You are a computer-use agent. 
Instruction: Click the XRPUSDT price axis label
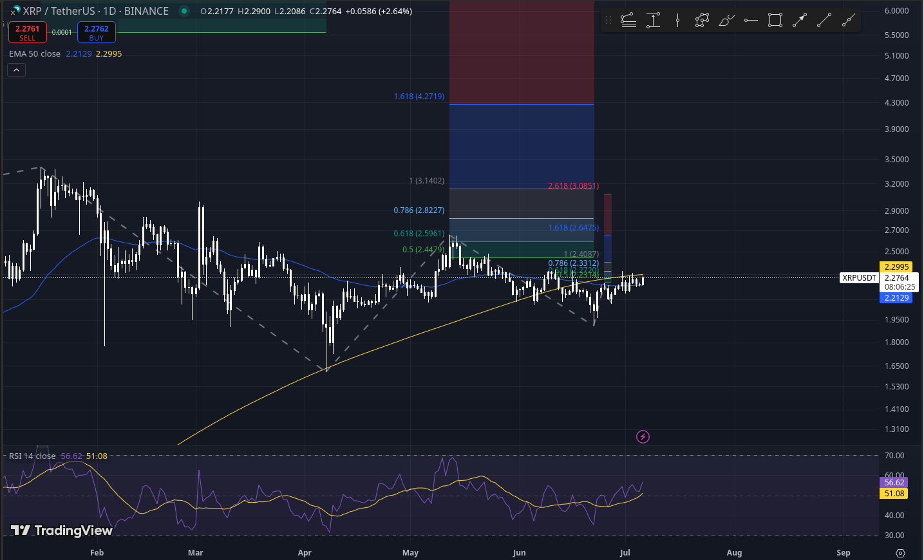coord(860,278)
